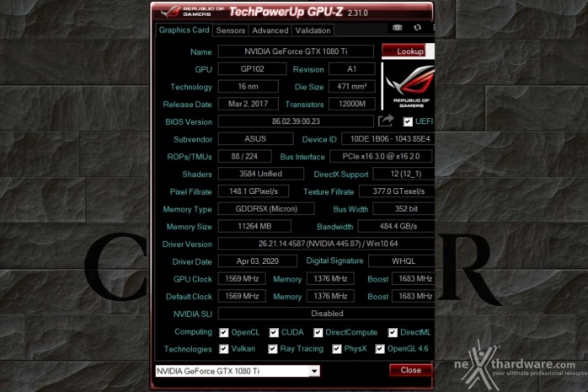Click the Technology value 16 nm

[x=249, y=86]
